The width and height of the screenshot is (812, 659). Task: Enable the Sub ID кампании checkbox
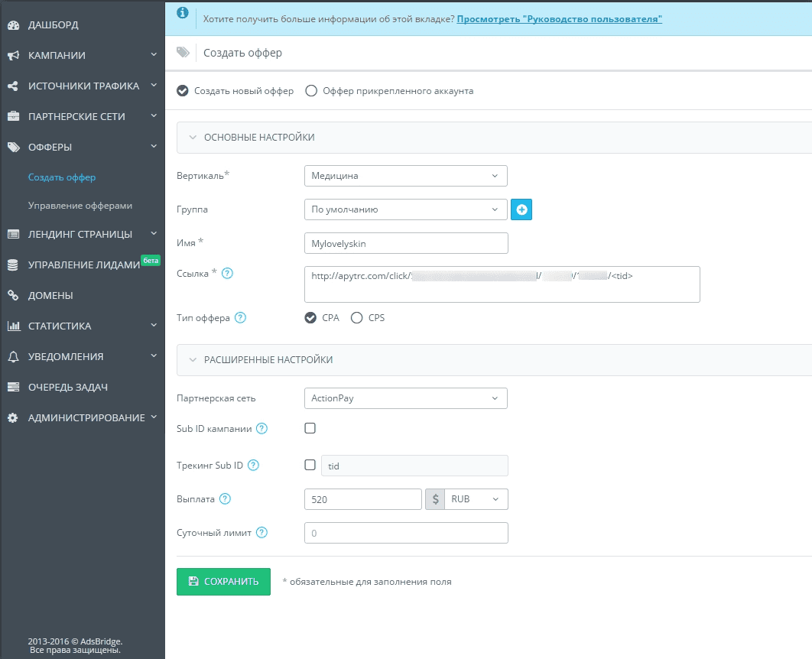(310, 428)
